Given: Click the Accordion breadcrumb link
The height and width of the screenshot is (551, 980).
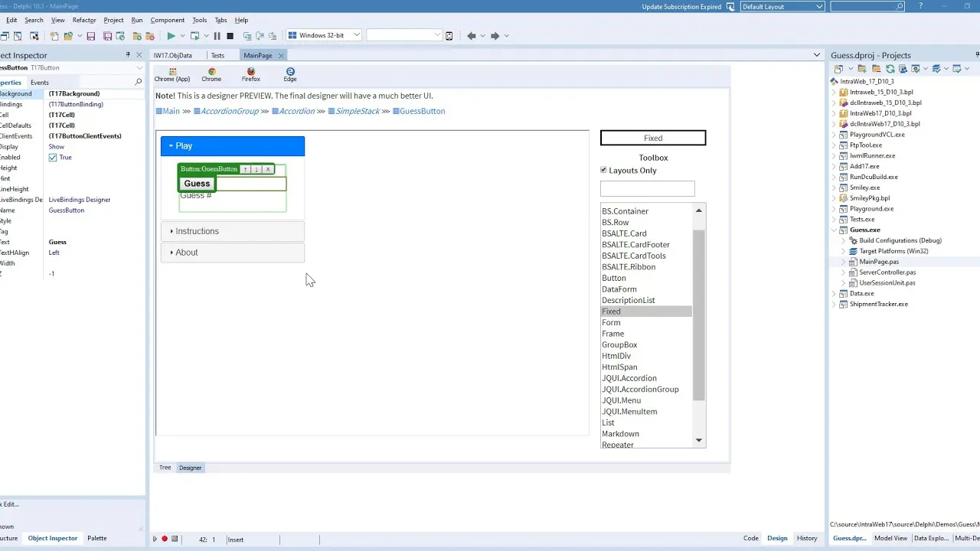Looking at the screenshot, I should click(x=297, y=111).
